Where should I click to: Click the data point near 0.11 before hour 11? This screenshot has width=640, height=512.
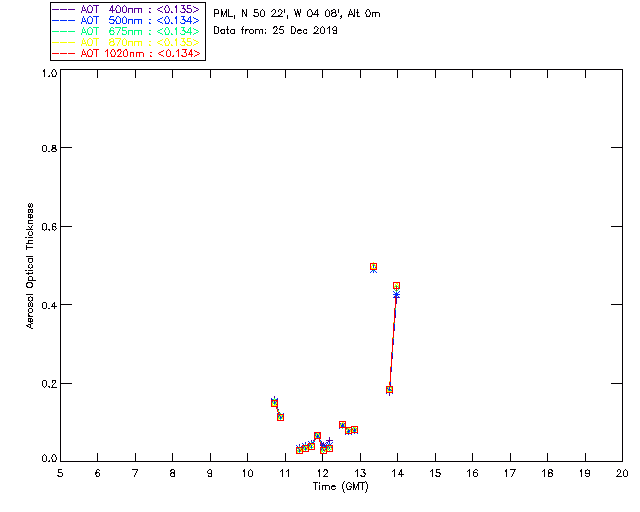(280, 417)
